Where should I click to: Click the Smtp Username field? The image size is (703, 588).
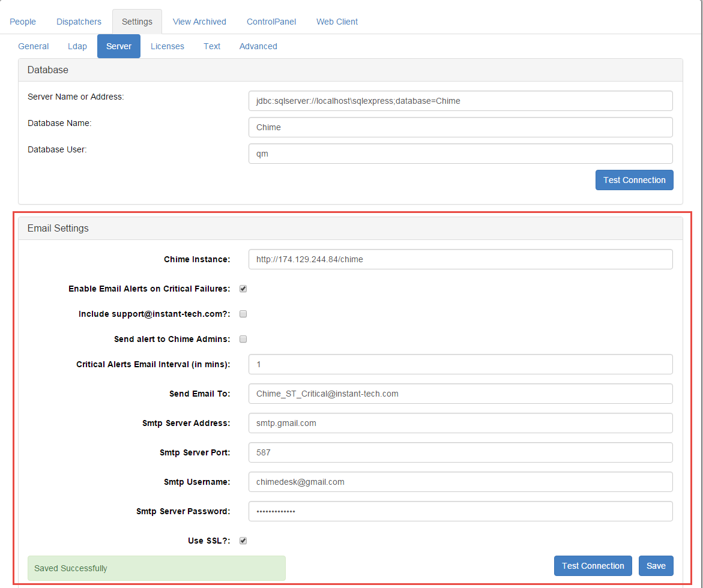click(x=460, y=482)
